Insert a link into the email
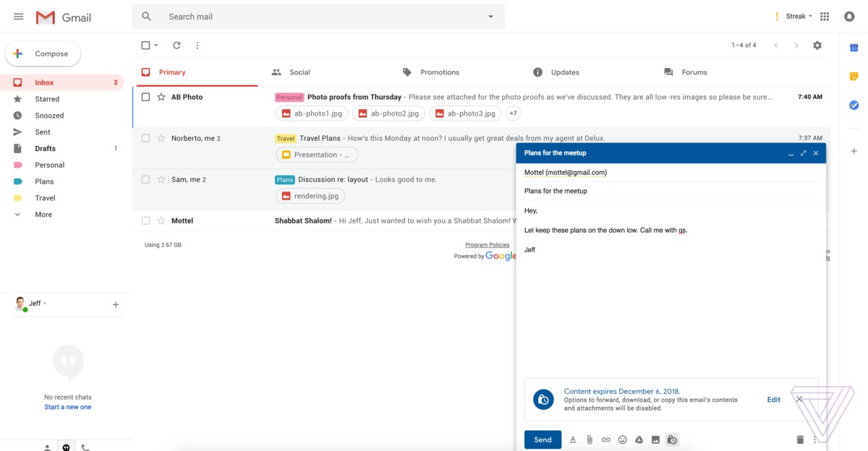The image size is (868, 451). (605, 439)
